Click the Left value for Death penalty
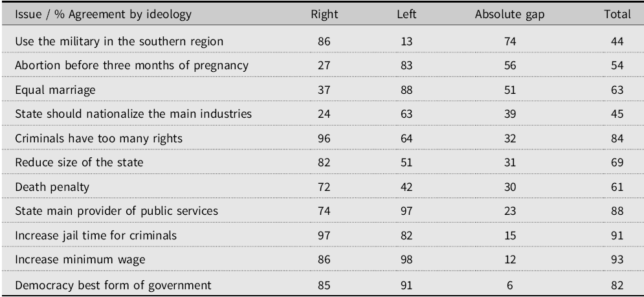This screenshot has height=297, width=644. [x=406, y=187]
